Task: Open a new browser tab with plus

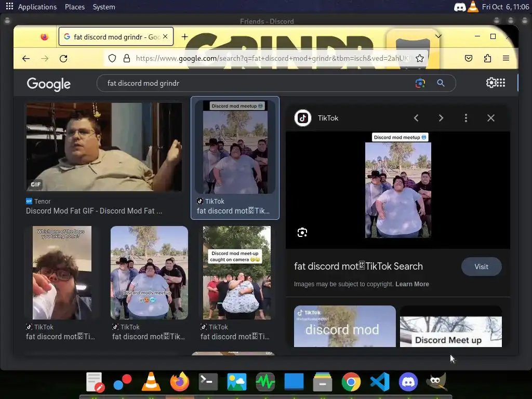Action: tap(184, 37)
